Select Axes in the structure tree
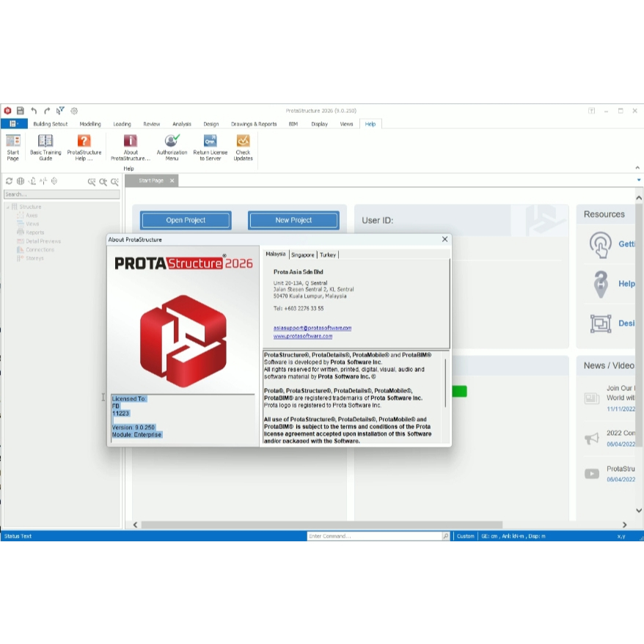 [32, 215]
